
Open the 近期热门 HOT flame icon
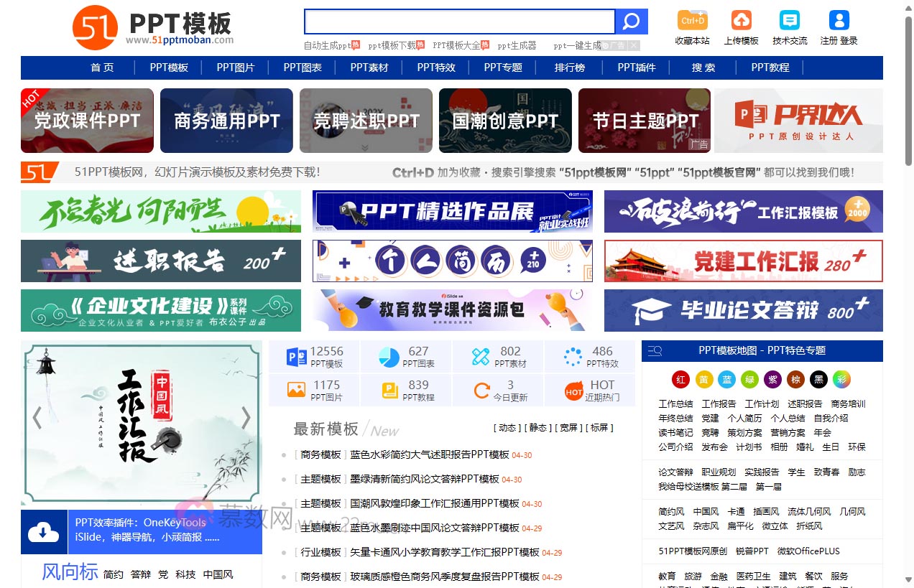pos(573,390)
